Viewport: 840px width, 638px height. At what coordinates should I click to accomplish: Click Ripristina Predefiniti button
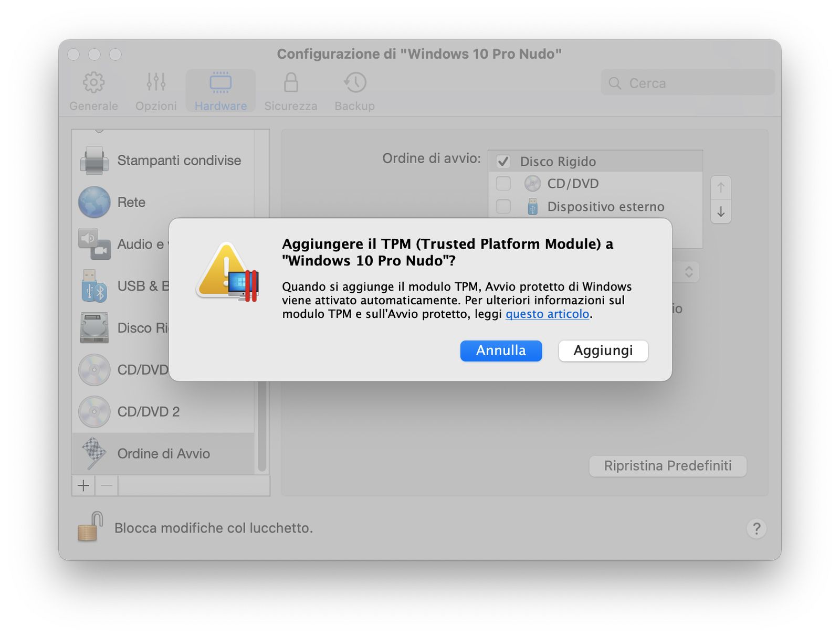click(668, 466)
